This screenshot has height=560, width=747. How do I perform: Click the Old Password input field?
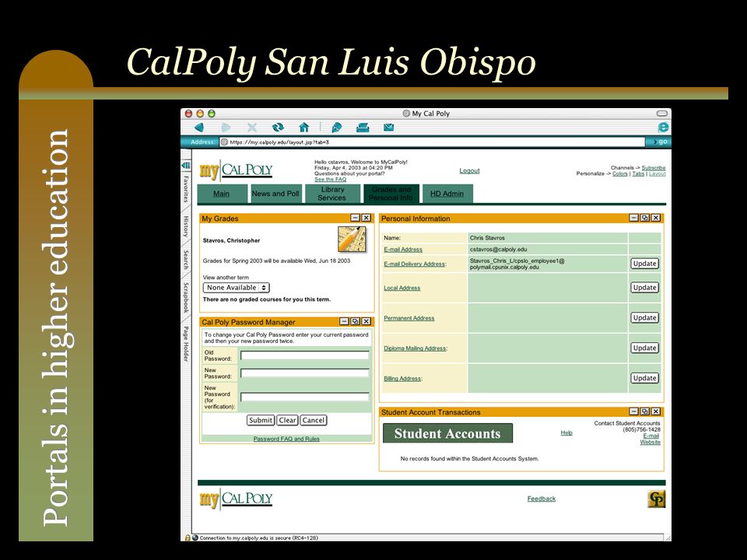(x=305, y=355)
